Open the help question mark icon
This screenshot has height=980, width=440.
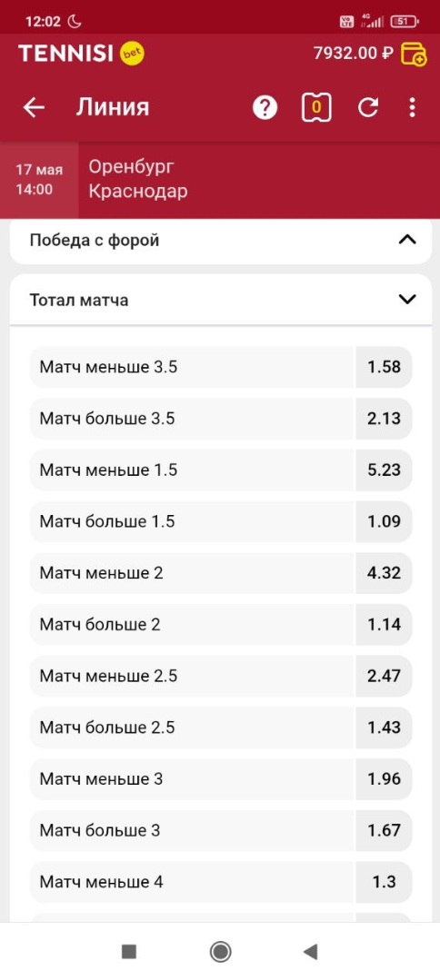pos(265,108)
